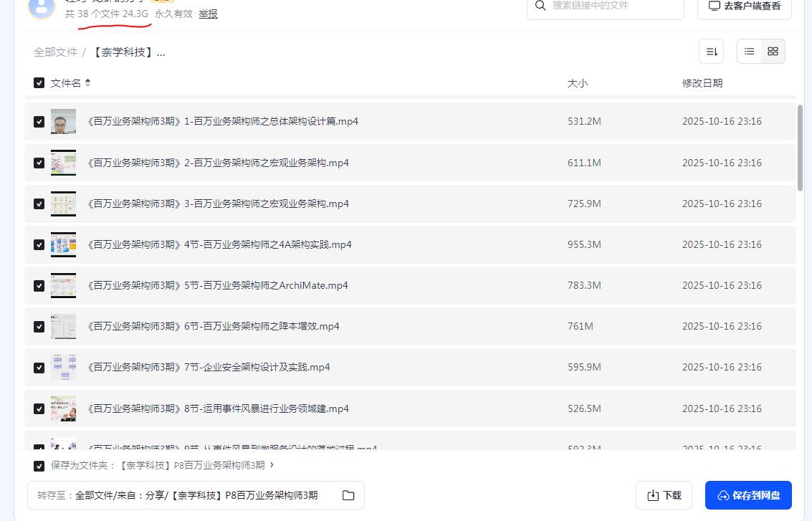The image size is (812, 521).
Task: Go to 全部文件 in breadcrumb
Action: pyautogui.click(x=55, y=52)
